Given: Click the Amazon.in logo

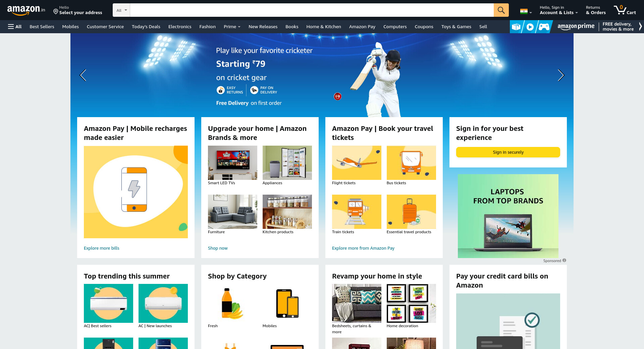Looking at the screenshot, I should pyautogui.click(x=26, y=10).
